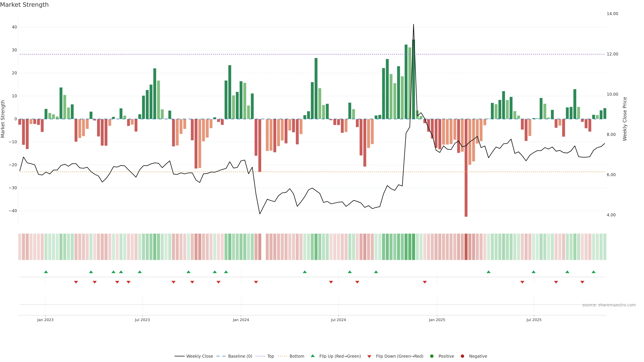
Task: Hide the 'Flip Down (Green→Red)' legend series
Action: point(399,356)
